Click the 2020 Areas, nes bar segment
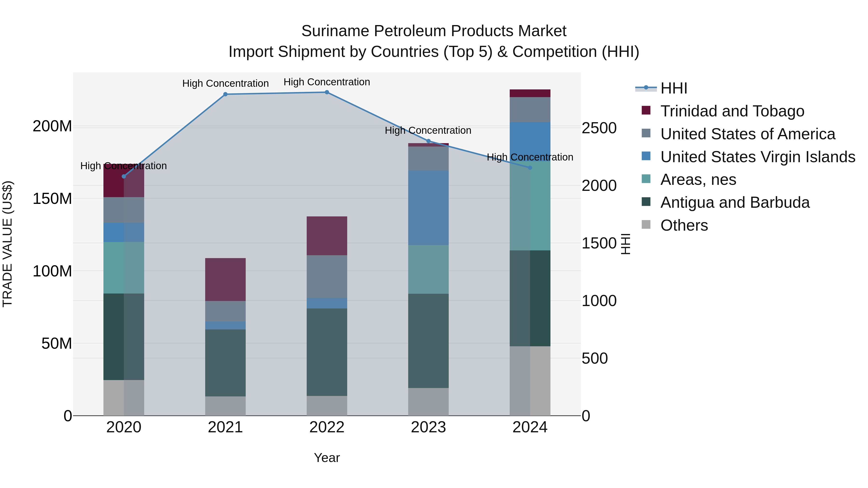The width and height of the screenshot is (868, 488). pyautogui.click(x=124, y=268)
